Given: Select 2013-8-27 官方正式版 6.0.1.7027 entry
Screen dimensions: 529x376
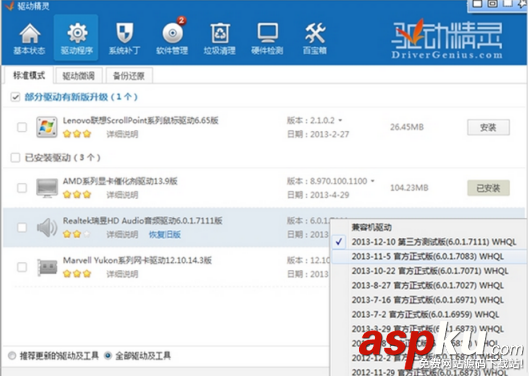Looking at the screenshot, I should pos(429,286).
